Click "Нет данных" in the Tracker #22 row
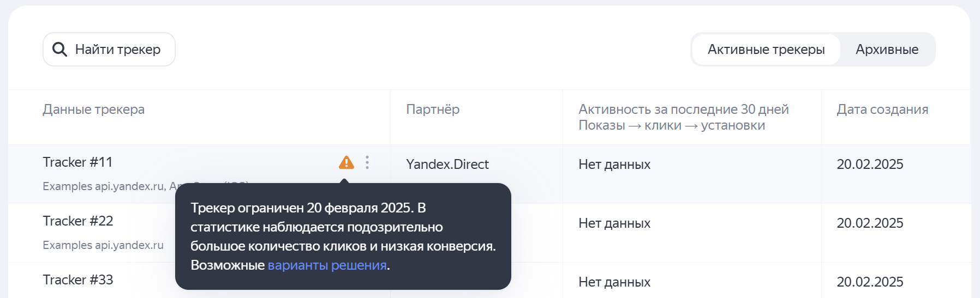 pyautogui.click(x=614, y=223)
